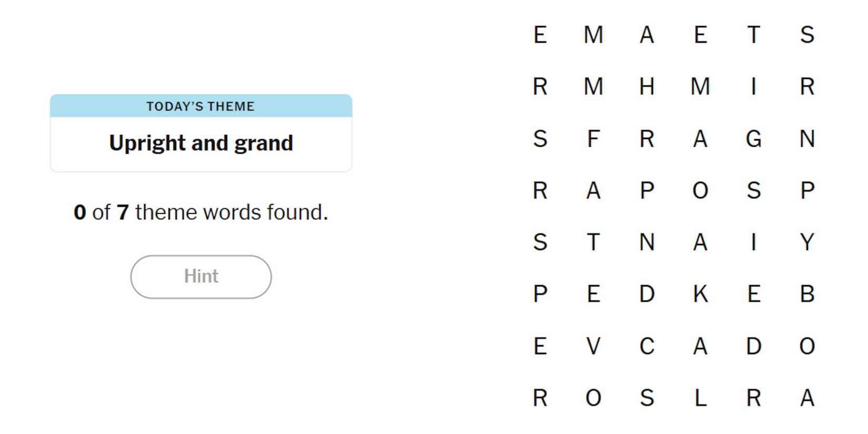The width and height of the screenshot is (868, 434).
Task: Click the letter S in the top-right corner
Action: tap(807, 35)
